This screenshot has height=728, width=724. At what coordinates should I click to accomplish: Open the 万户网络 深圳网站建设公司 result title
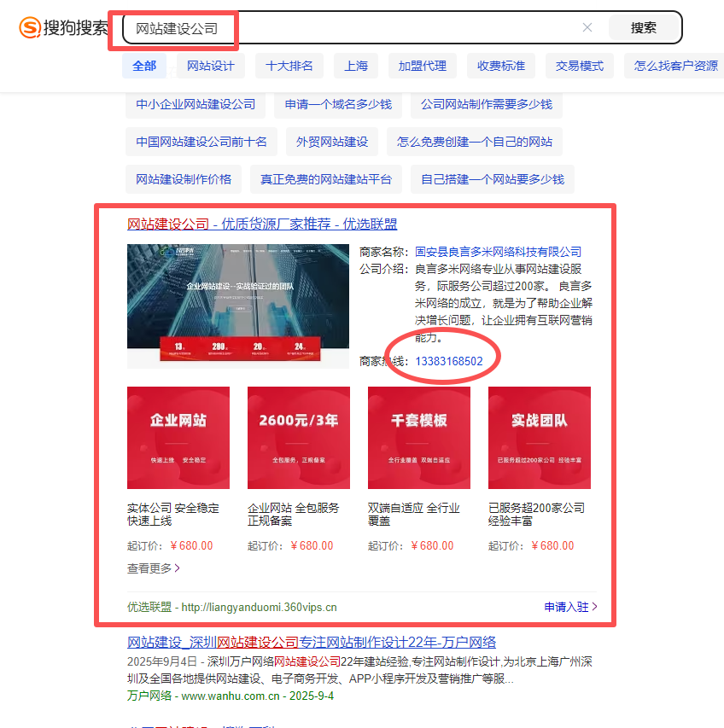[312, 642]
